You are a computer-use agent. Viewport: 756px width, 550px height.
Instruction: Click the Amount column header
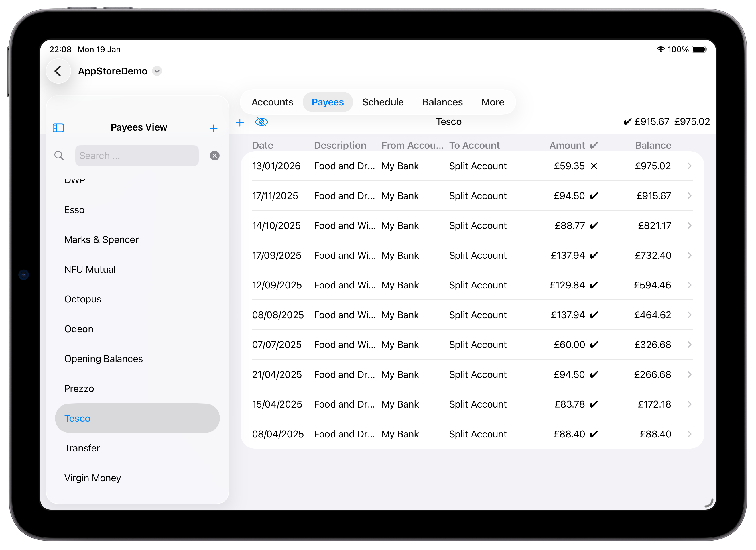567,146
